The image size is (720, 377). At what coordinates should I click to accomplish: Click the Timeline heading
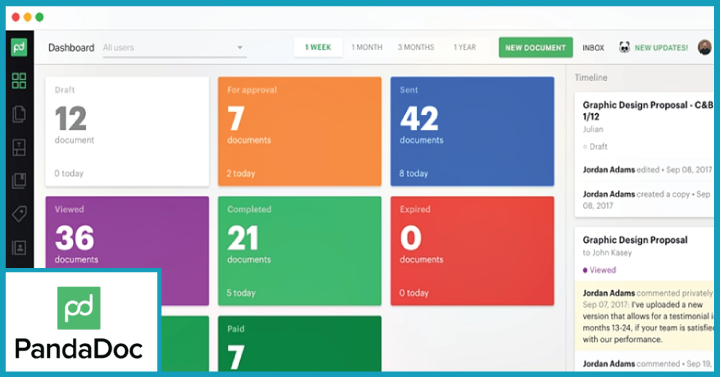(591, 78)
